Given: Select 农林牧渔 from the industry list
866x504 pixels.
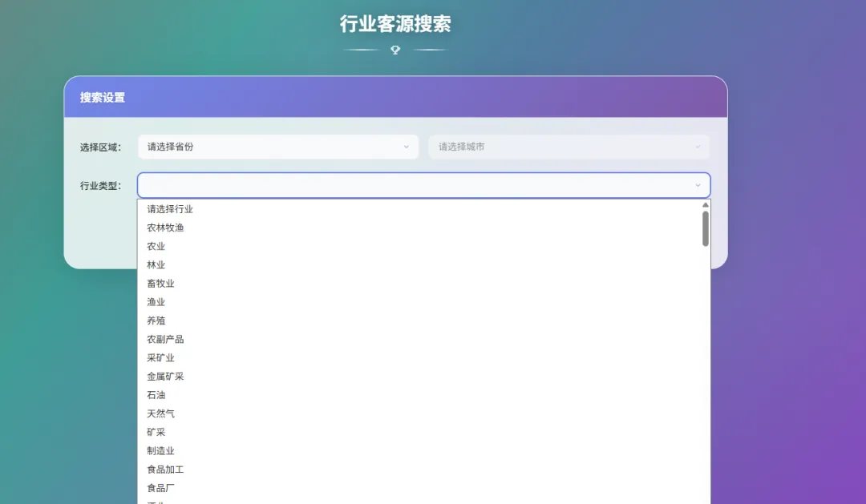Looking at the screenshot, I should (165, 227).
